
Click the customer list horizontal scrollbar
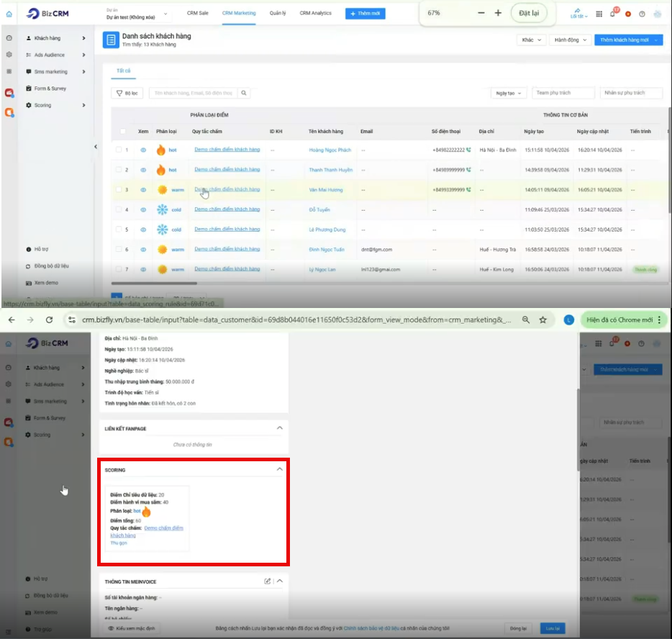[x=154, y=284]
